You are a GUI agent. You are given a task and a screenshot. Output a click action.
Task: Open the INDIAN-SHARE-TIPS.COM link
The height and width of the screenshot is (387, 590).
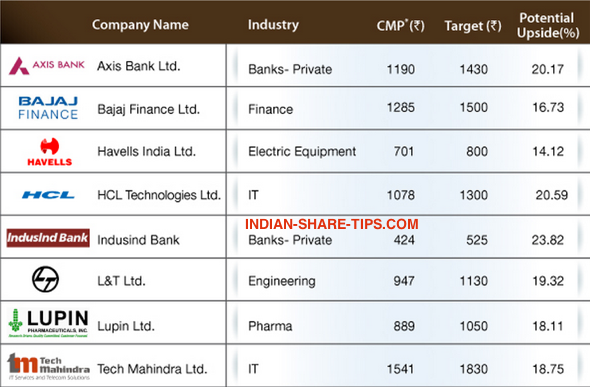(331, 224)
